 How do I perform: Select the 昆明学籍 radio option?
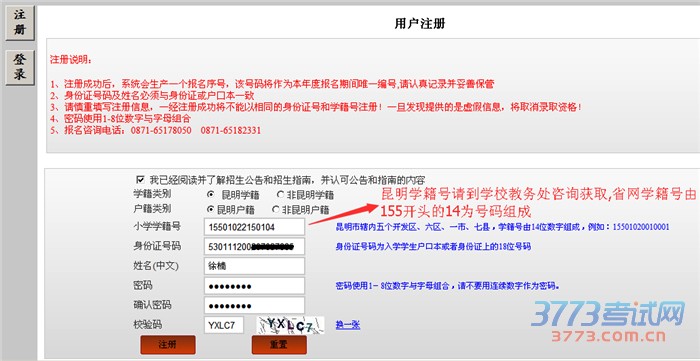pos(210,195)
